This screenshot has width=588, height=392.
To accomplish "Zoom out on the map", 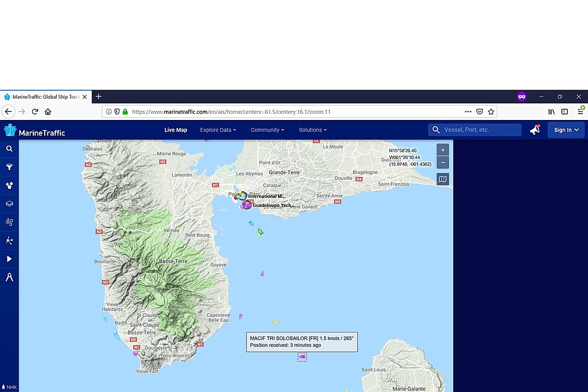I will point(443,162).
